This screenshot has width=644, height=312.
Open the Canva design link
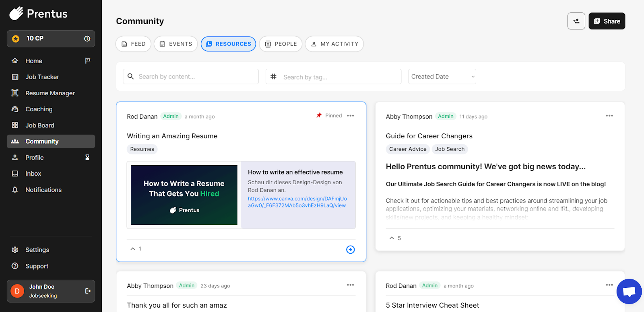pyautogui.click(x=297, y=202)
